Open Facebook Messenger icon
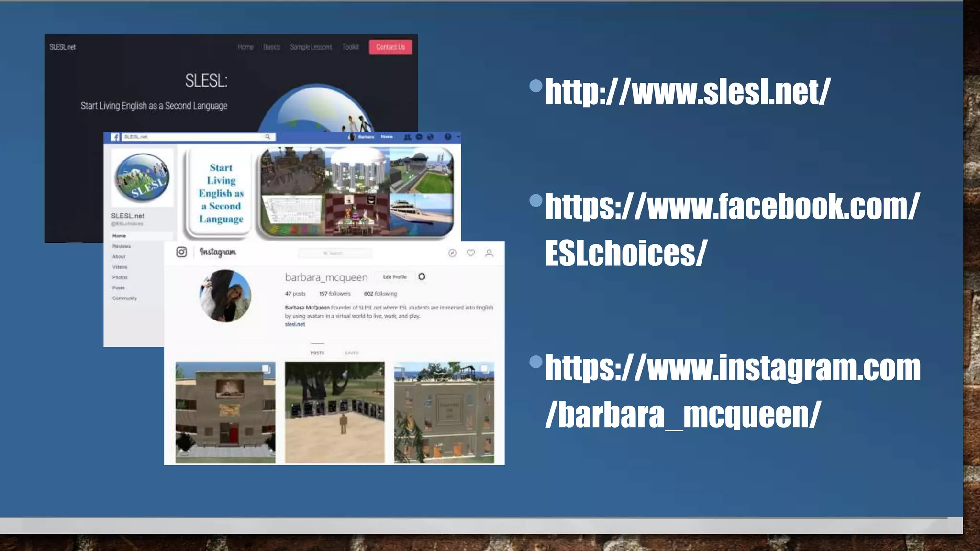Image resolution: width=980 pixels, height=551 pixels. [419, 137]
